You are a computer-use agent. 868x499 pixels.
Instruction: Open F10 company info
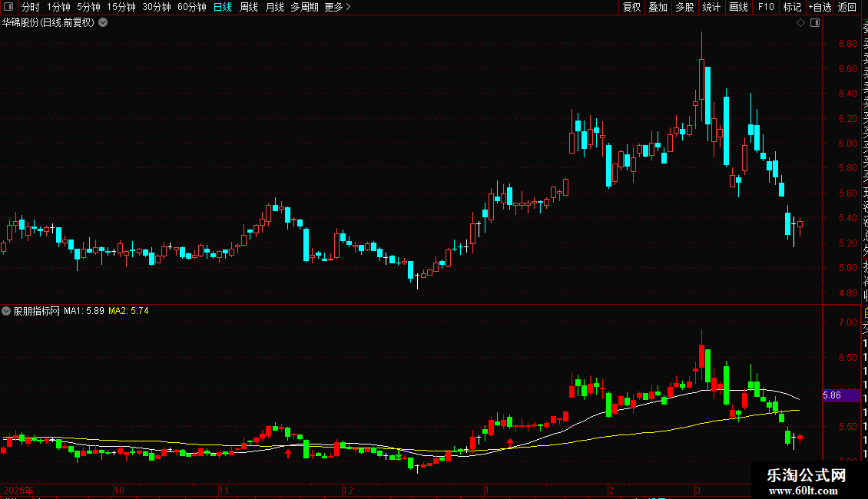point(766,7)
